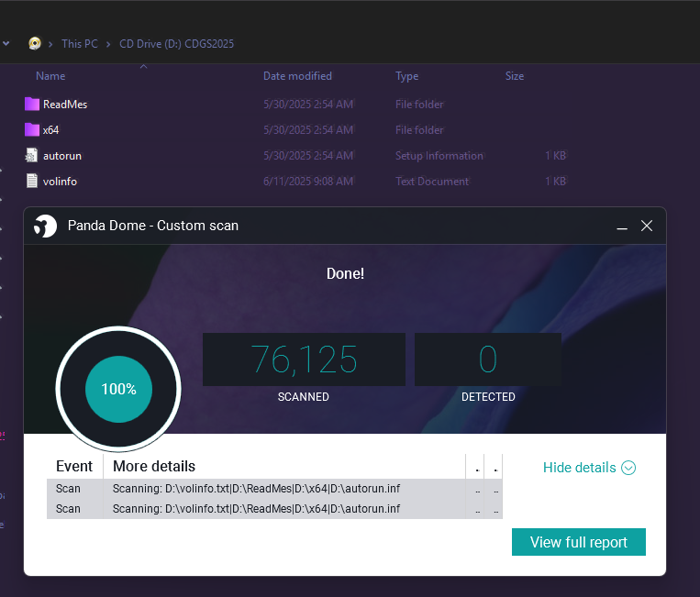Open the ReadMes folder icon
Image resolution: width=700 pixels, height=597 pixels.
[32, 104]
